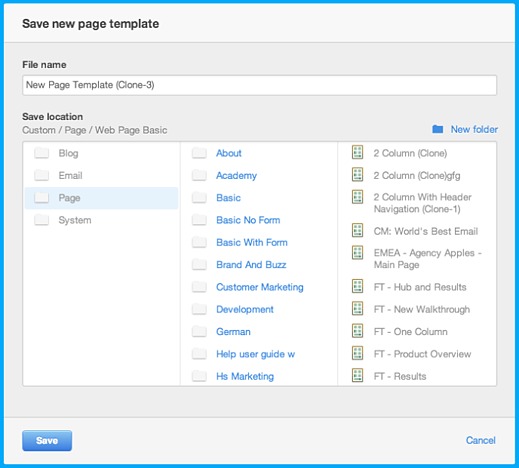The image size is (519, 468).
Task: Open the German folder link
Action: 233,332
